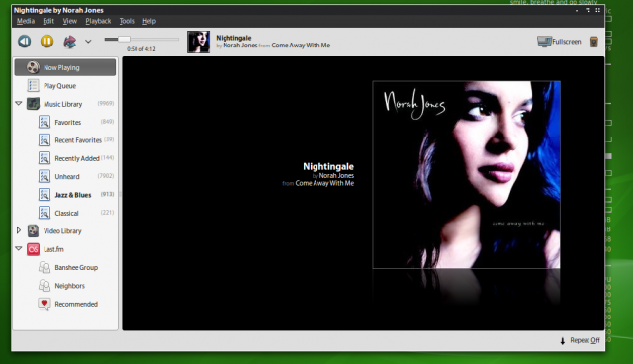The width and height of the screenshot is (633, 364).
Task: Collapse the Last.fm tree
Action: click(x=19, y=248)
